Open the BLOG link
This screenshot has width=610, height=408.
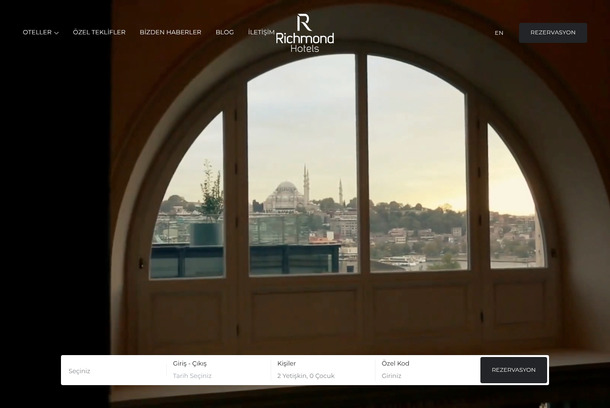point(225,32)
